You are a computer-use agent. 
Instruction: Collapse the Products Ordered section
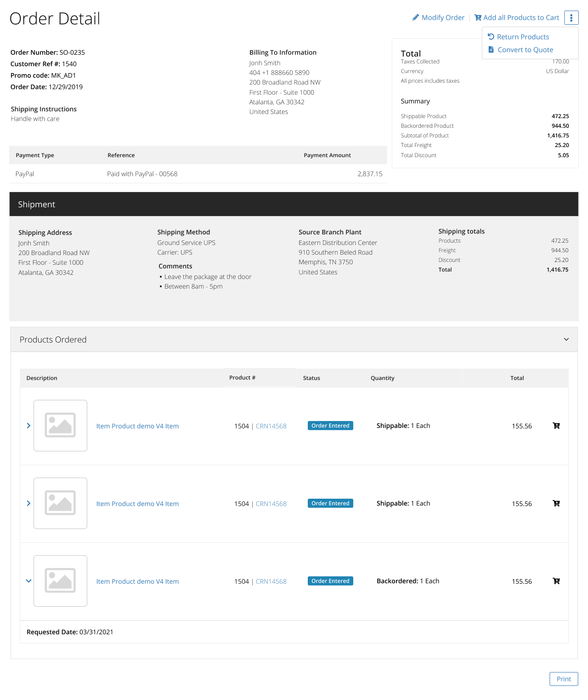[x=566, y=339]
